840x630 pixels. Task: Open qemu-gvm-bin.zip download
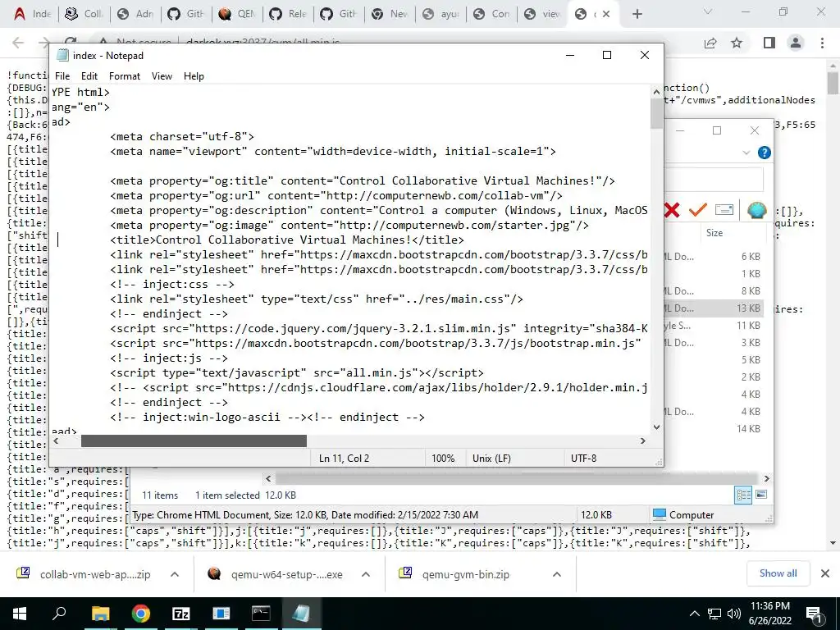[x=465, y=574]
